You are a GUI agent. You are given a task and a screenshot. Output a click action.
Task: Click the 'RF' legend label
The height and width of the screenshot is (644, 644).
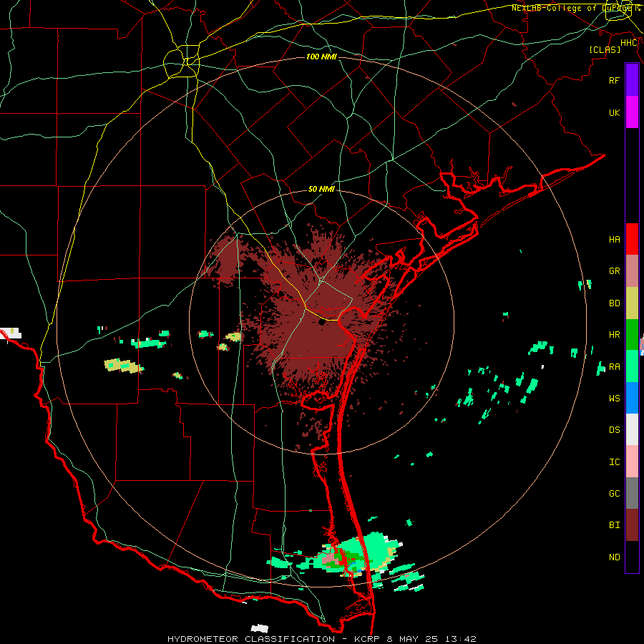pos(614,80)
